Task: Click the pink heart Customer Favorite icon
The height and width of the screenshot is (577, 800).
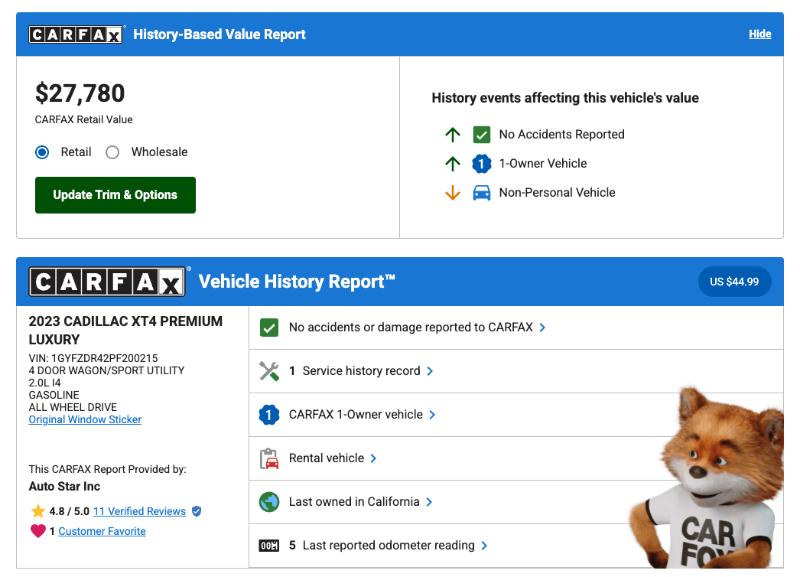Action: tap(38, 531)
